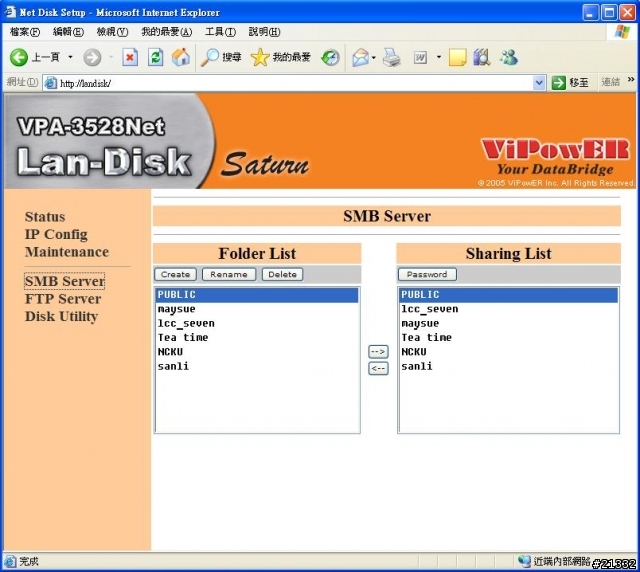
Task: Select maysue in the Folder List
Action: point(256,309)
